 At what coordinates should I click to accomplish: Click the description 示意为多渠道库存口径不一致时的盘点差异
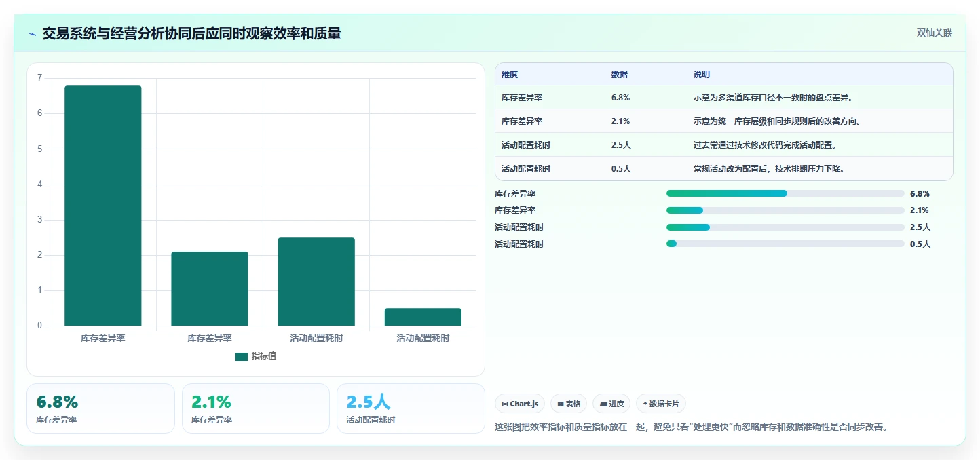pos(773,98)
